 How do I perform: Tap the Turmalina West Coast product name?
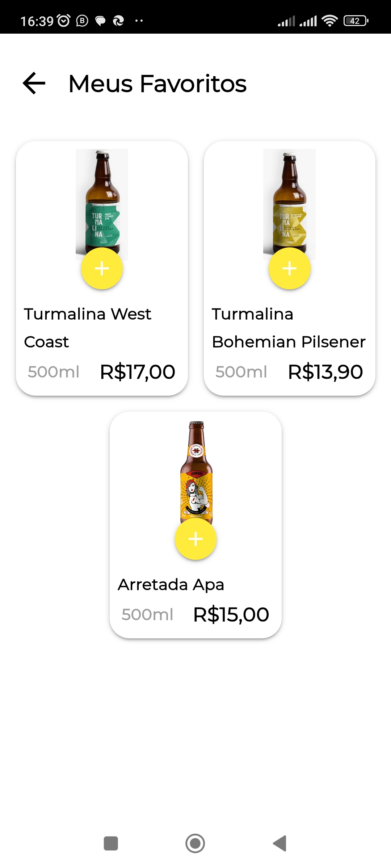click(88, 328)
